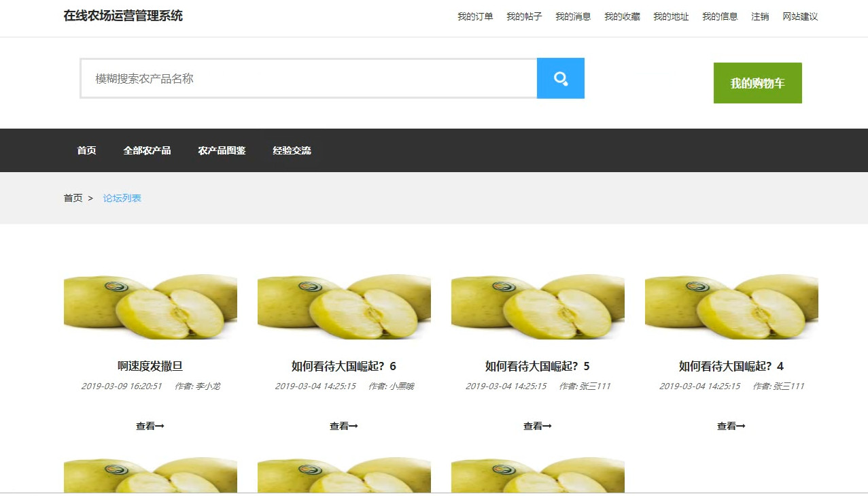Image resolution: width=868 pixels, height=496 pixels.
Task: Open 全部农产品 menu item
Action: tap(147, 150)
